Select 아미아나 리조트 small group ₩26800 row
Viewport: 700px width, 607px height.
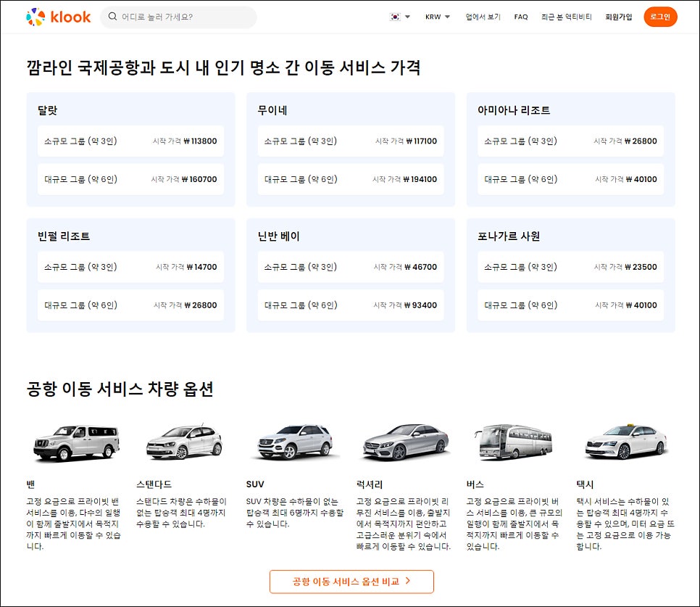[x=570, y=141]
